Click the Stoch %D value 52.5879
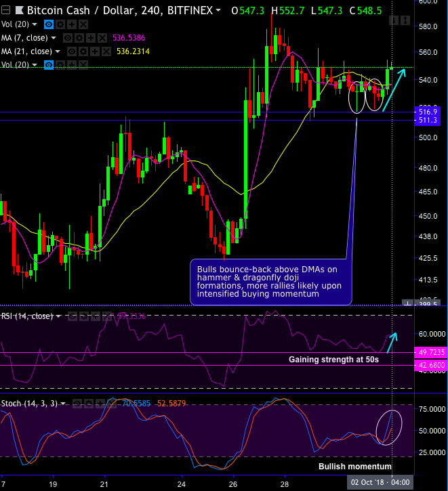This screenshot has width=448, height=491. click(171, 404)
